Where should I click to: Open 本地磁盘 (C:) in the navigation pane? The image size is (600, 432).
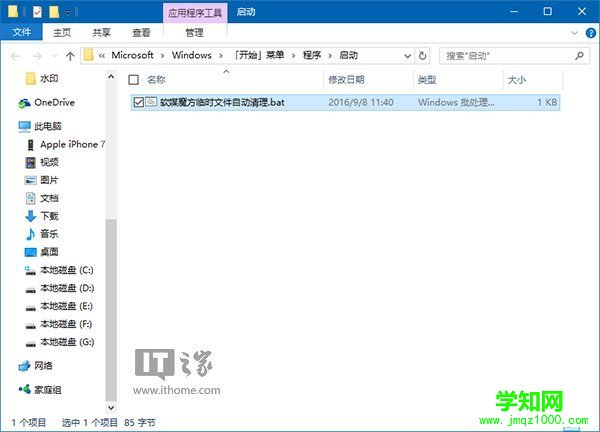click(x=59, y=270)
